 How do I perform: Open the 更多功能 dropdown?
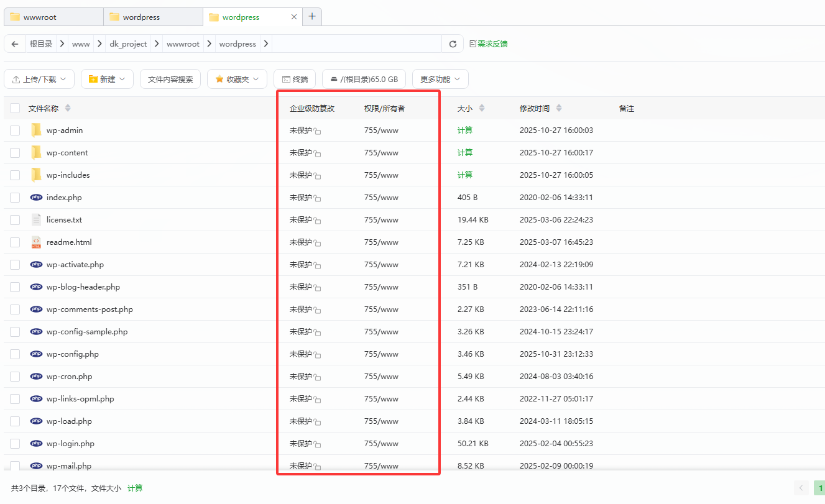(440, 79)
